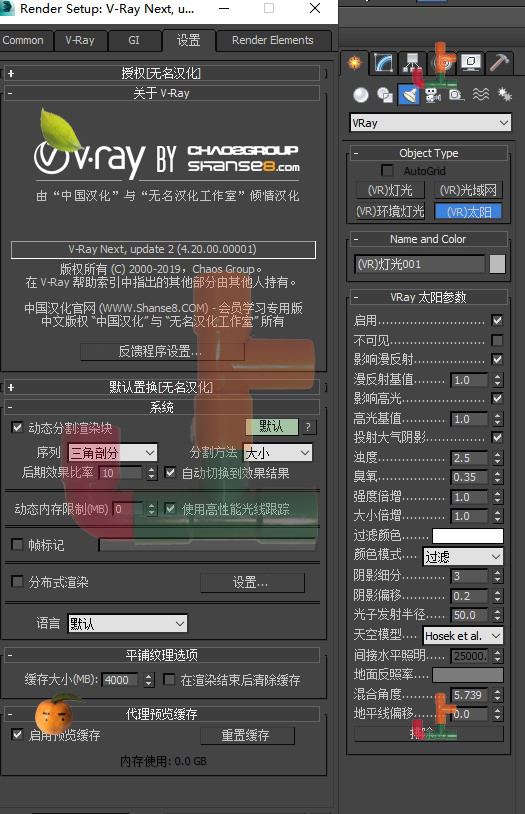This screenshot has height=814, width=525.
Task: Open the 序列 dropdown showing 三角剖分
Action: pos(113,453)
